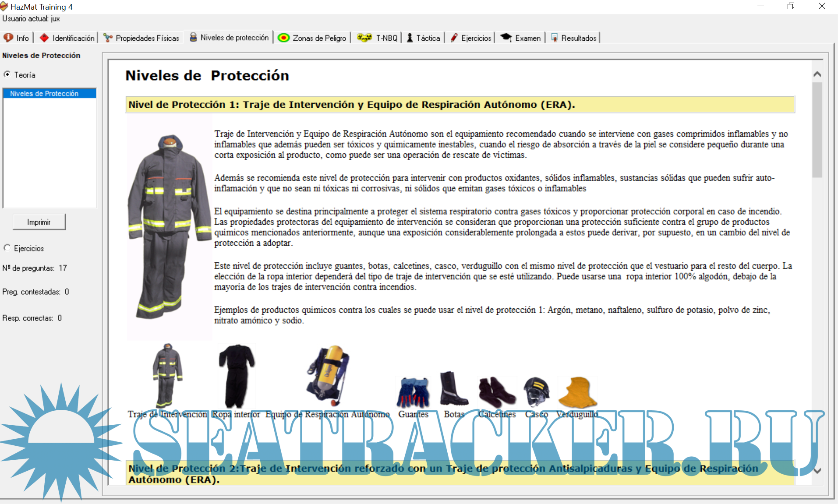Open the Info tab
This screenshot has width=838, height=504.
17,38
